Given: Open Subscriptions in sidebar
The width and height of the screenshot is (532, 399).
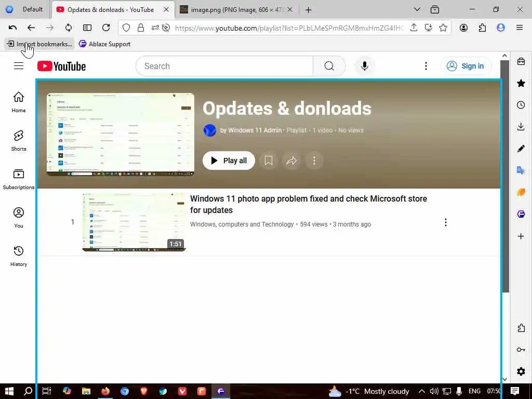Looking at the screenshot, I should pos(19,179).
